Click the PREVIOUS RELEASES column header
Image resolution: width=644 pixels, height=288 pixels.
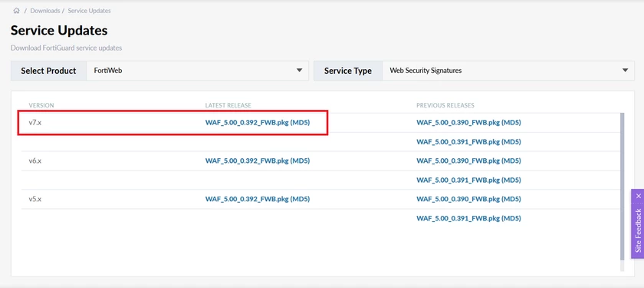[x=445, y=105]
